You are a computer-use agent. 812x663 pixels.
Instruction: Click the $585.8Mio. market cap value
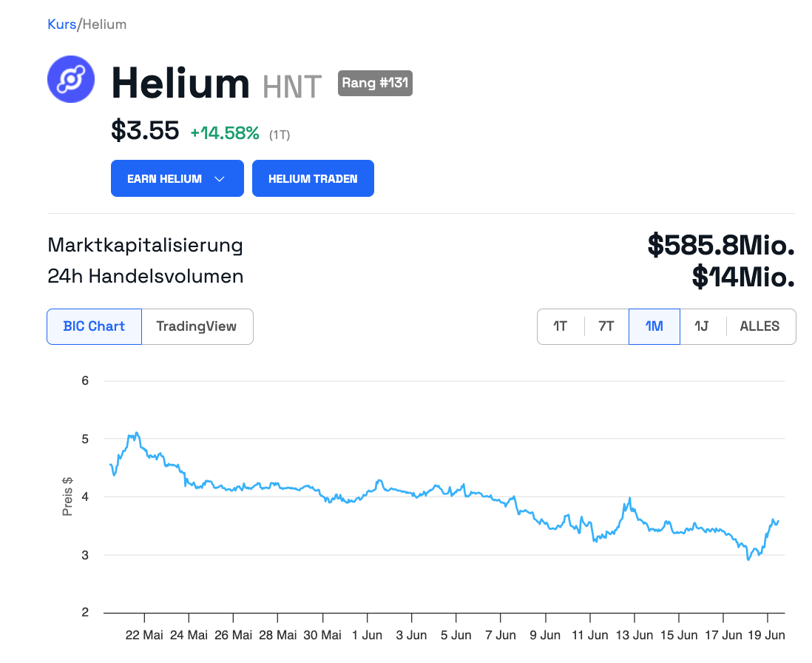721,245
